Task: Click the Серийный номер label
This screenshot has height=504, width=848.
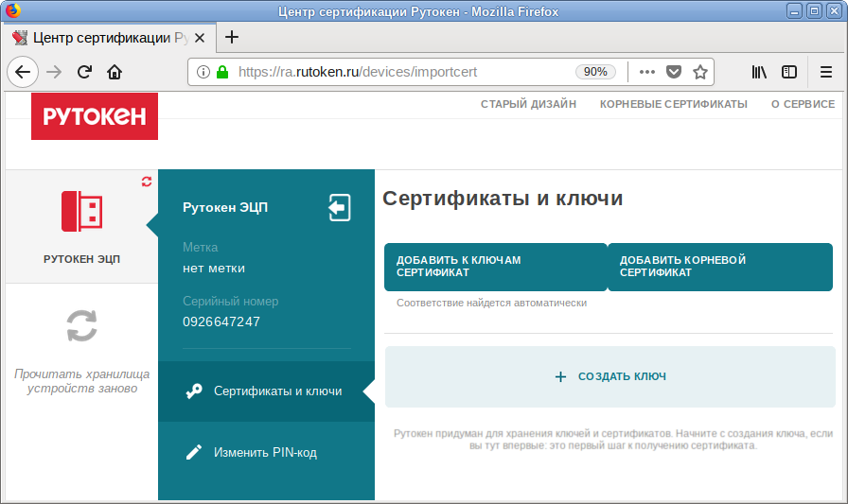Action: click(x=230, y=302)
